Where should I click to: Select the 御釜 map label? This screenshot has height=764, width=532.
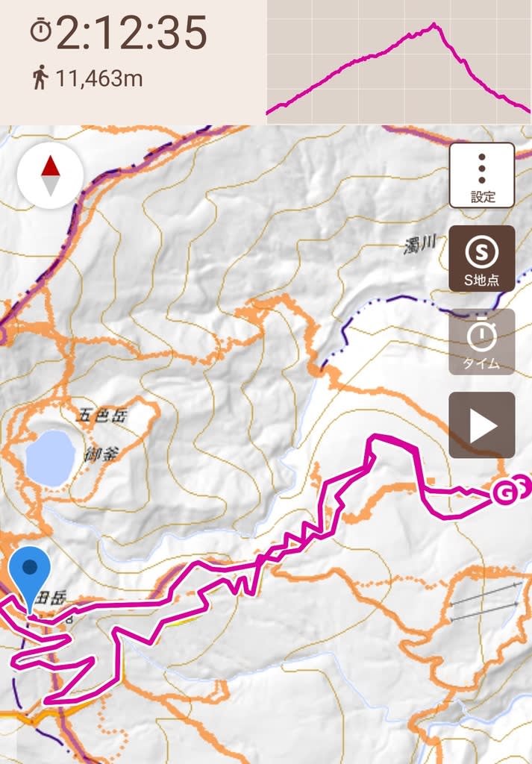[101, 454]
